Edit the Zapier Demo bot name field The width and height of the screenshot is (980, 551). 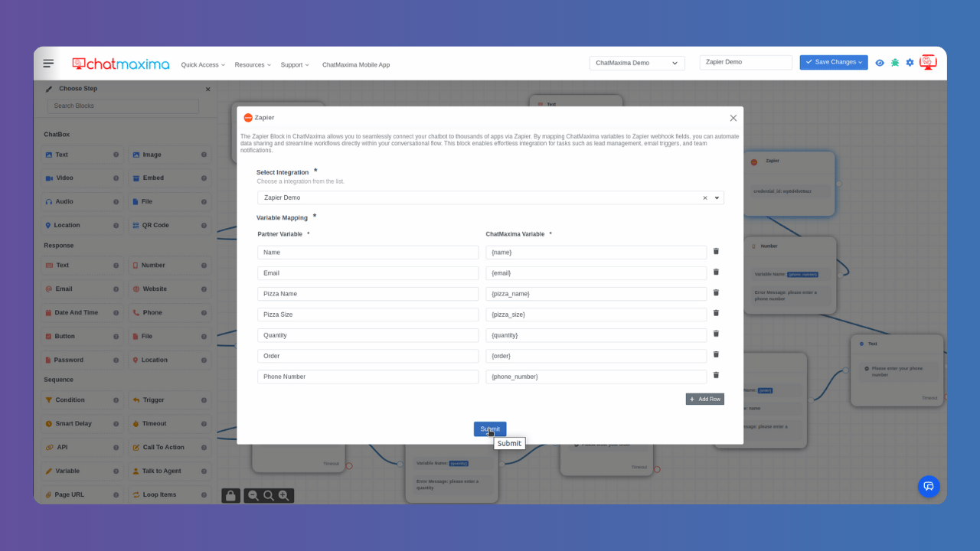click(746, 62)
